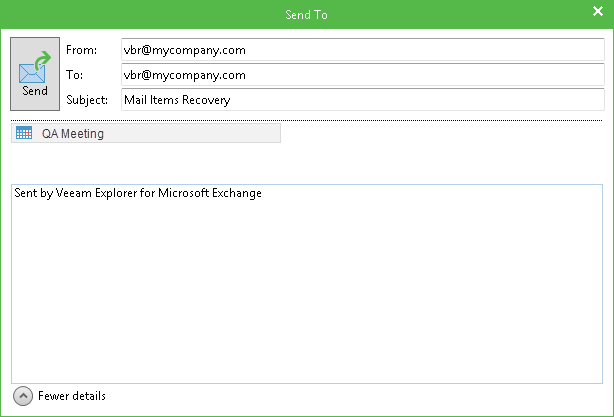Image resolution: width=614 pixels, height=417 pixels.
Task: Collapse details using the Fewer details text
Action: coord(71,396)
